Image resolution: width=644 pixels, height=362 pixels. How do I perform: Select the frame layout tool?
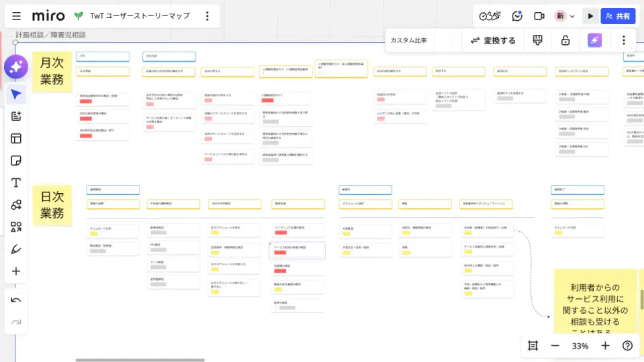(16, 138)
